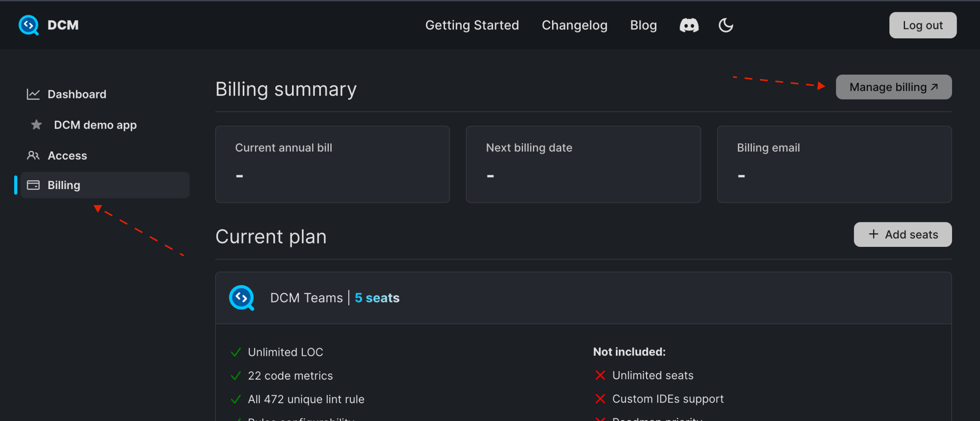
Task: Select the Dashboard chart icon
Action: coord(33,94)
